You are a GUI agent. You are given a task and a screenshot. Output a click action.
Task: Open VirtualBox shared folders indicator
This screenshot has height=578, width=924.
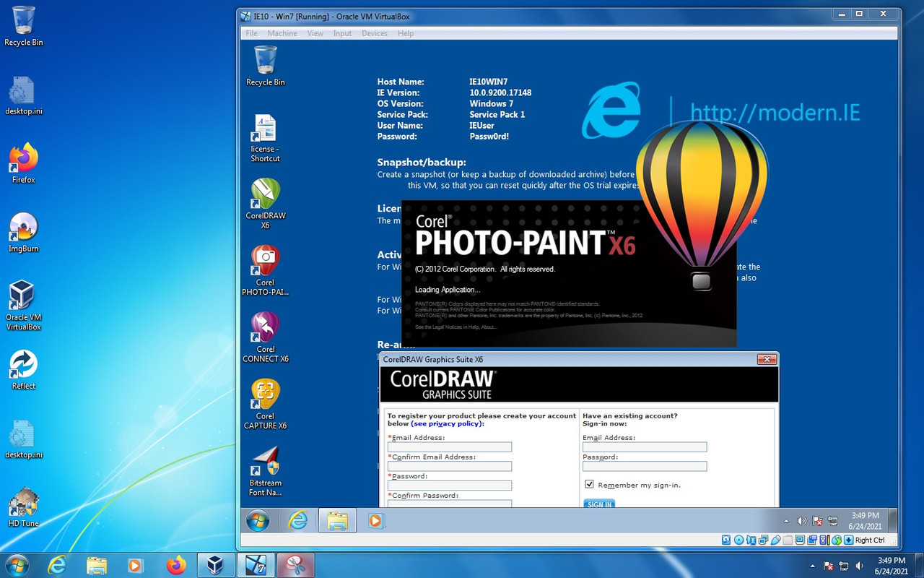pos(788,540)
